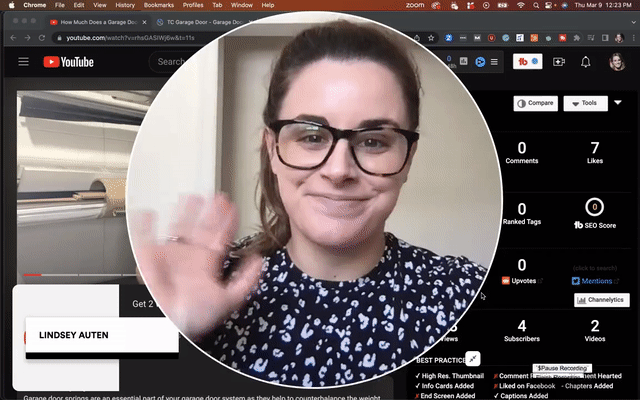Click the blue play-arrow icon in YouTube header

pos(480,62)
